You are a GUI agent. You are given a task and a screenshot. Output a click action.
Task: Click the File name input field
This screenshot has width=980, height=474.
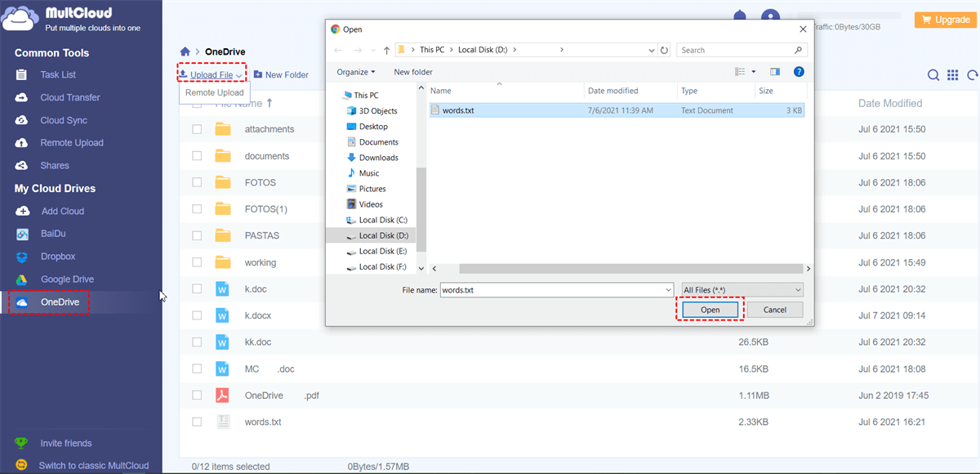(555, 290)
